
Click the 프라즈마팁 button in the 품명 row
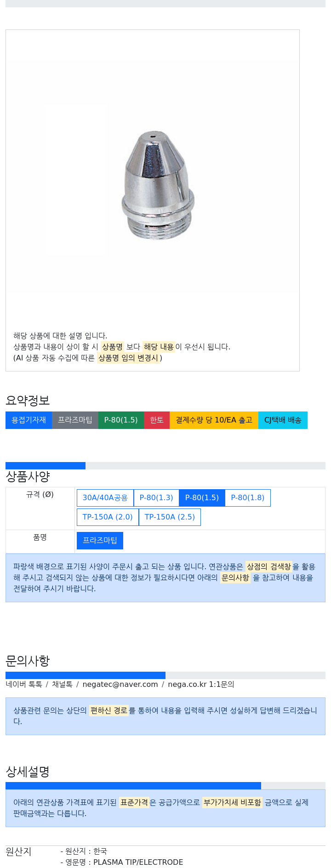[100, 541]
